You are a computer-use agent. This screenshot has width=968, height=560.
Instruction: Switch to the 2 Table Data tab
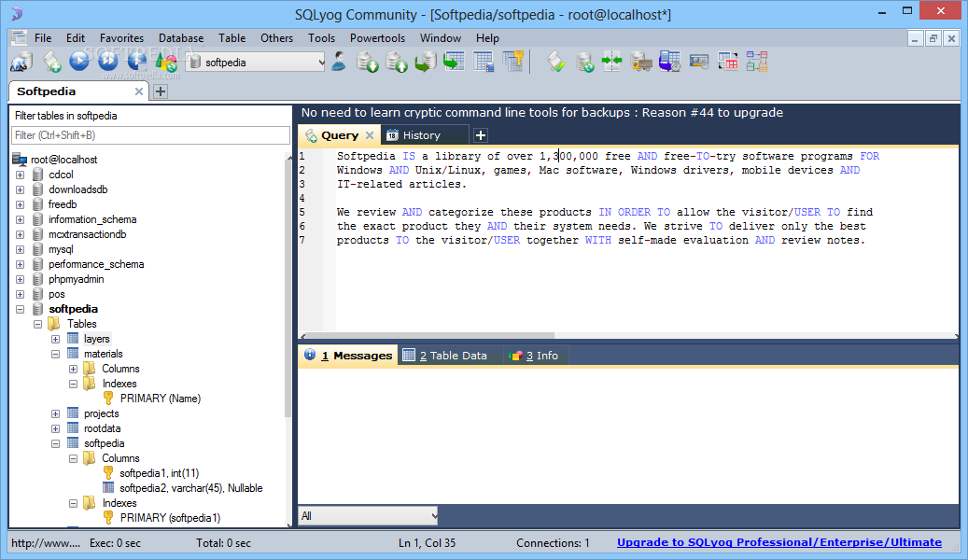(453, 356)
